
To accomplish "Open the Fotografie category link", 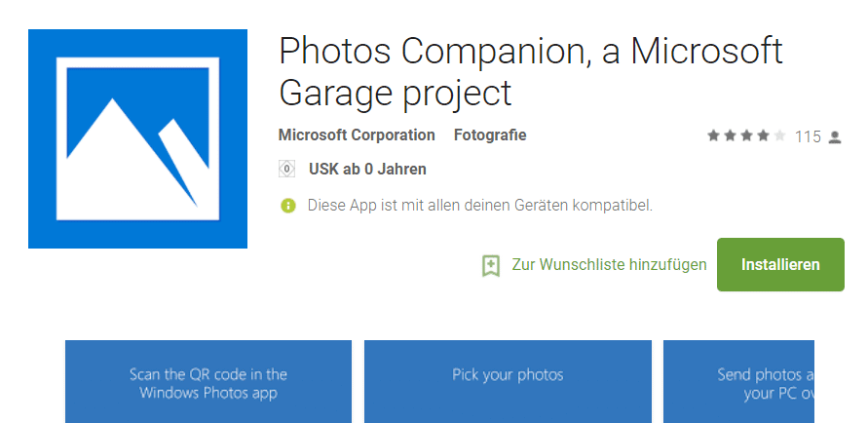I will [x=490, y=135].
